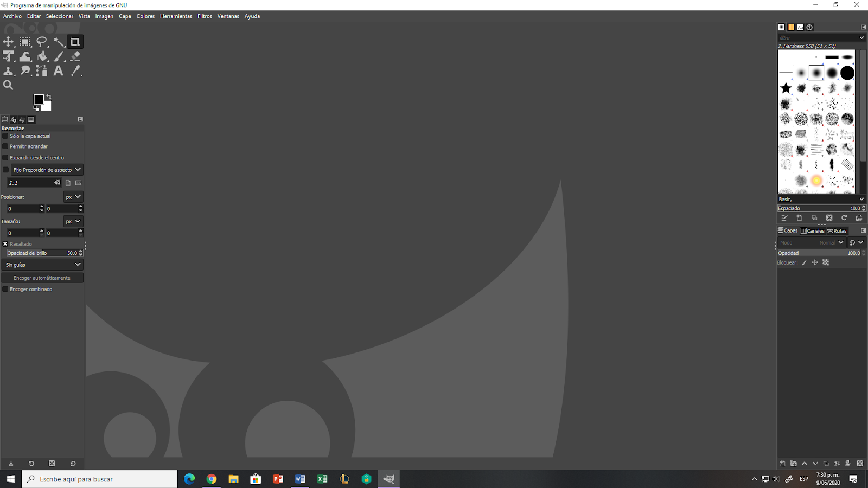
Task: Select the Text tool
Action: [58, 70]
